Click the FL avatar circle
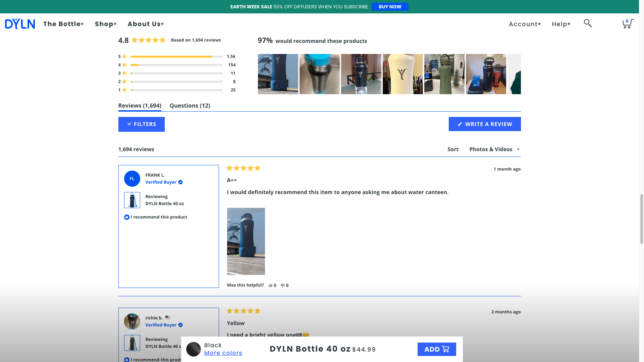Viewport: 644px width, 362px height. point(132,179)
